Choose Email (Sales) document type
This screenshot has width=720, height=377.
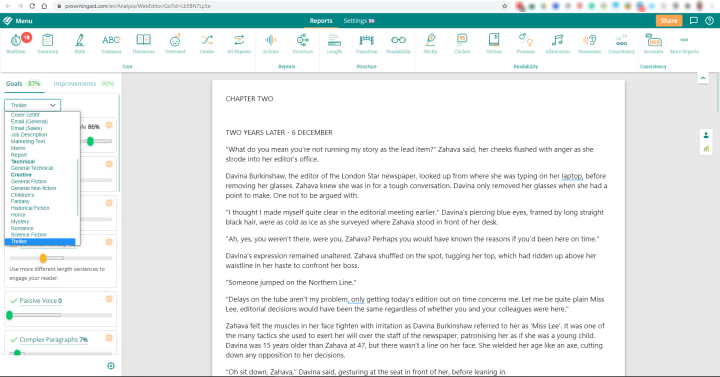pos(27,128)
